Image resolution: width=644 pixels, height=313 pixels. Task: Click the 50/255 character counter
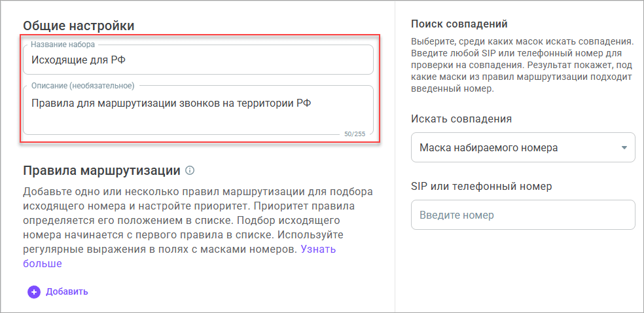tap(355, 134)
